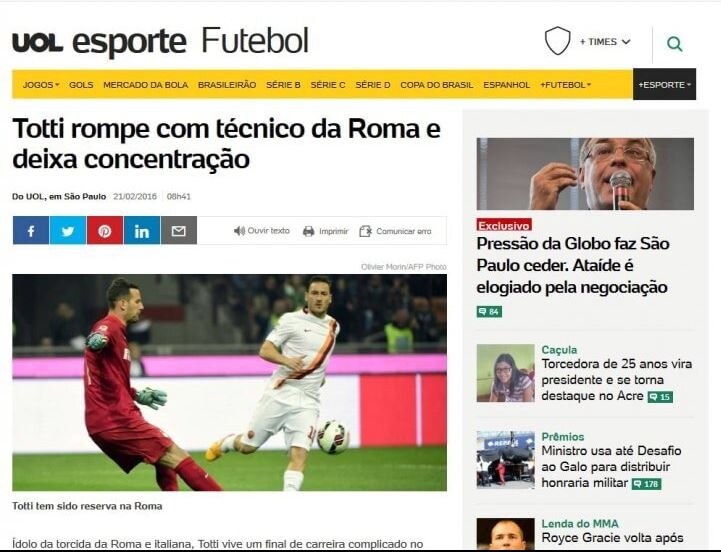The width and height of the screenshot is (721, 552).
Task: Send article by email icon
Action: tap(179, 230)
